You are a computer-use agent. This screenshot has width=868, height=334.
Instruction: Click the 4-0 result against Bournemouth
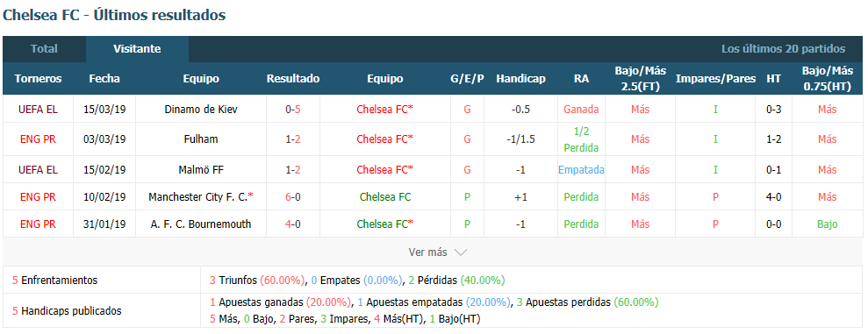coord(293,224)
